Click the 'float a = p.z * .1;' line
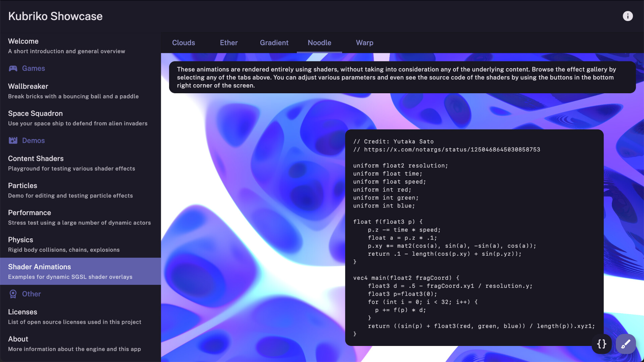The height and width of the screenshot is (362, 644). [x=402, y=238]
